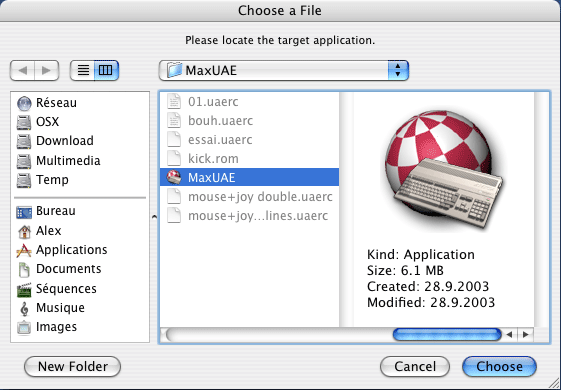The width and height of the screenshot is (561, 390).
Task: Click the sidebar divider handle
Action: [x=154, y=216]
